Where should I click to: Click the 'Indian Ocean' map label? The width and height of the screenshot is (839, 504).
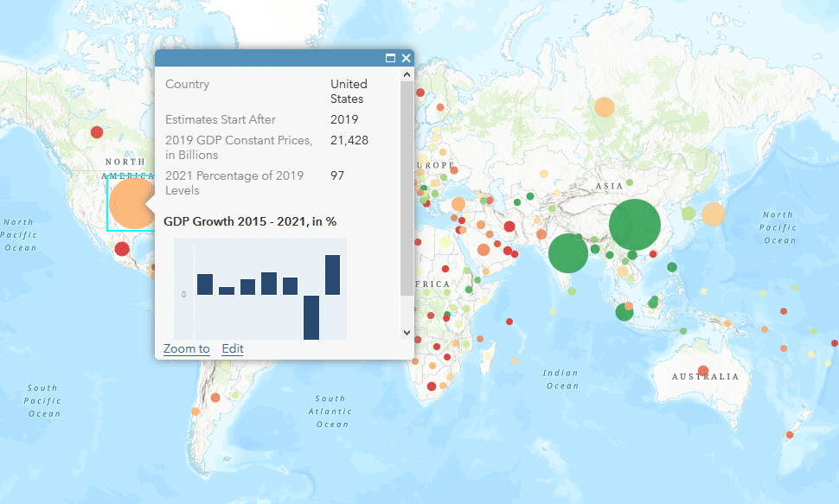562,380
